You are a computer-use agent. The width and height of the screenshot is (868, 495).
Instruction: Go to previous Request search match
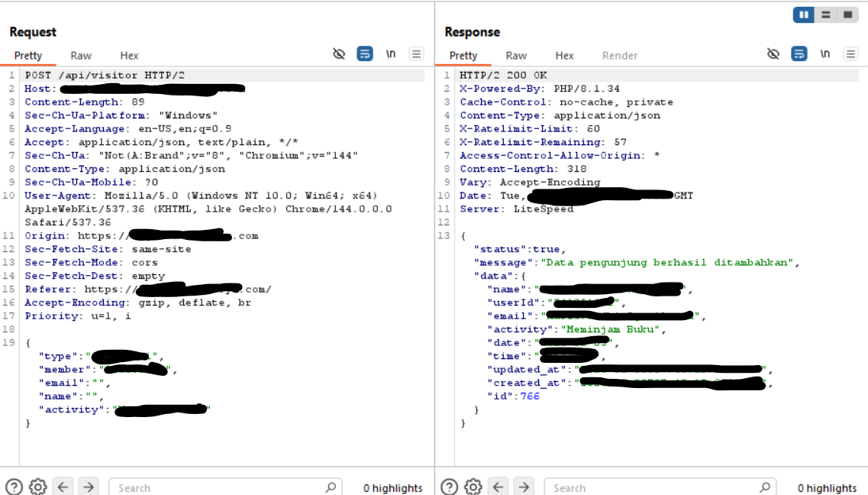[x=63, y=487]
